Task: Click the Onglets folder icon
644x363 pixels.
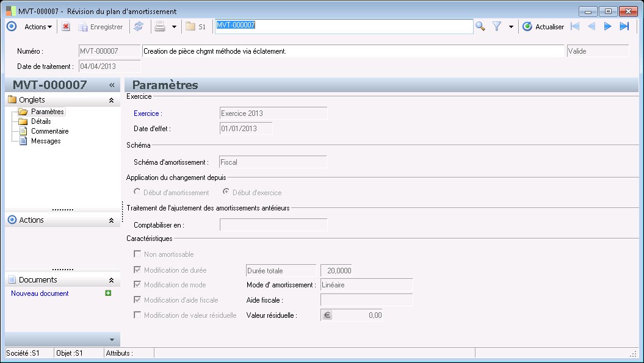Action: [12, 99]
